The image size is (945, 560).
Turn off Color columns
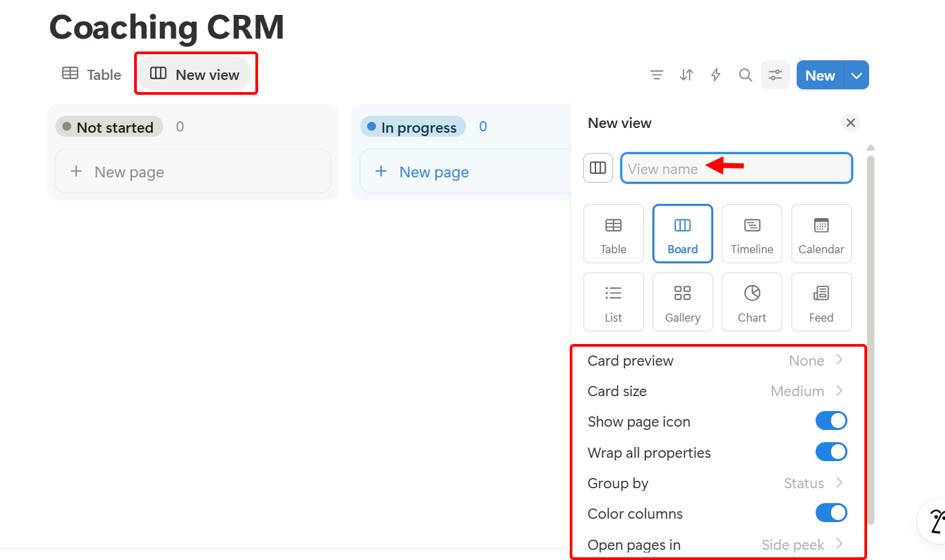[831, 513]
